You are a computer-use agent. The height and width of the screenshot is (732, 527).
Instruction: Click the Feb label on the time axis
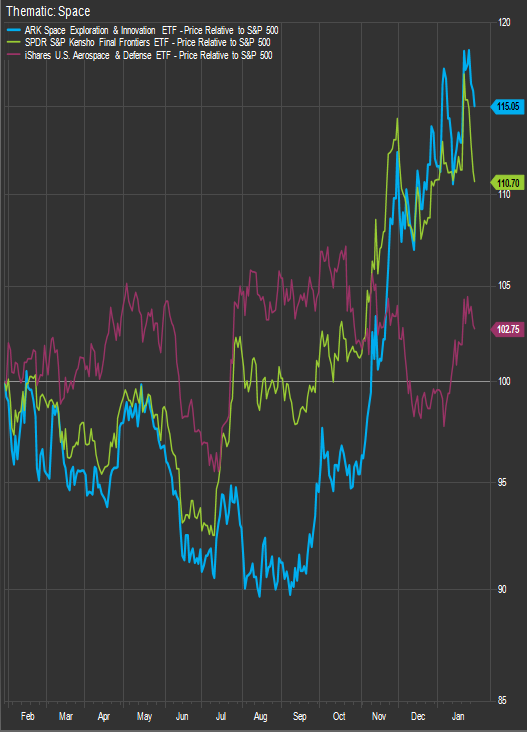point(28,716)
